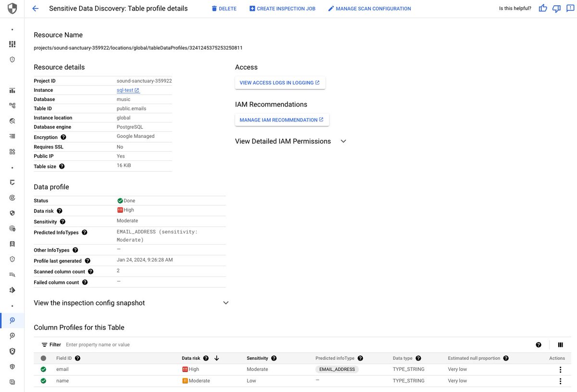This screenshot has width=577, height=392.
Task: Show help for Profile last generated
Action: [x=88, y=261]
